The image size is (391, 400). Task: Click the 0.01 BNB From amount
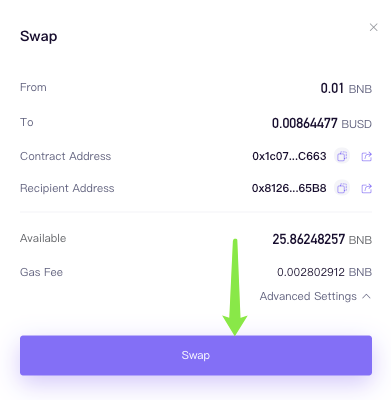click(x=346, y=88)
